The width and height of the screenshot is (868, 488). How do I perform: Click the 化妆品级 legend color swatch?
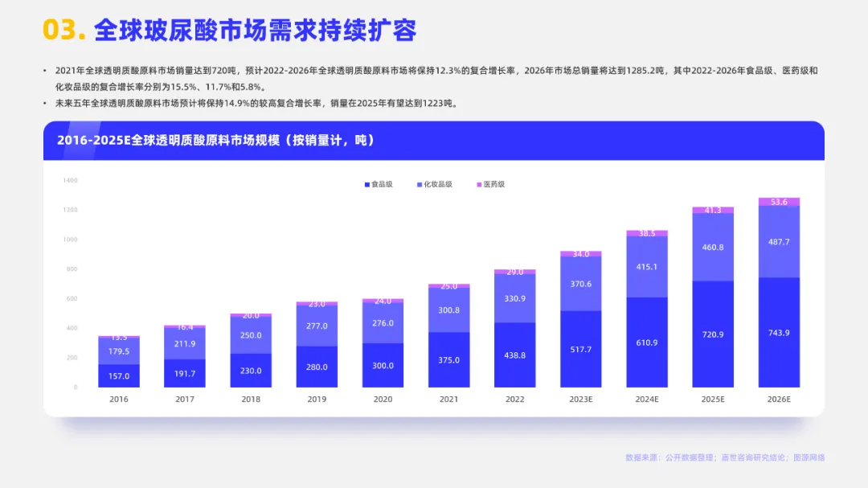tap(419, 184)
